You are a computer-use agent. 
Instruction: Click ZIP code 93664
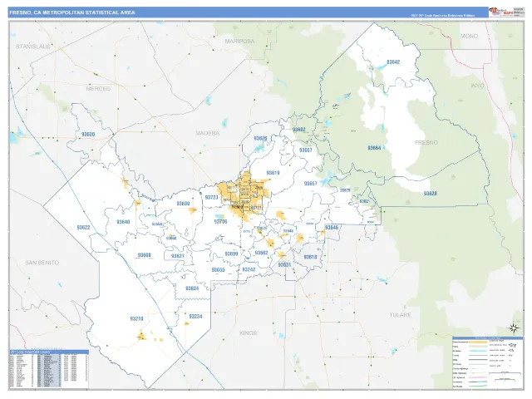click(374, 148)
